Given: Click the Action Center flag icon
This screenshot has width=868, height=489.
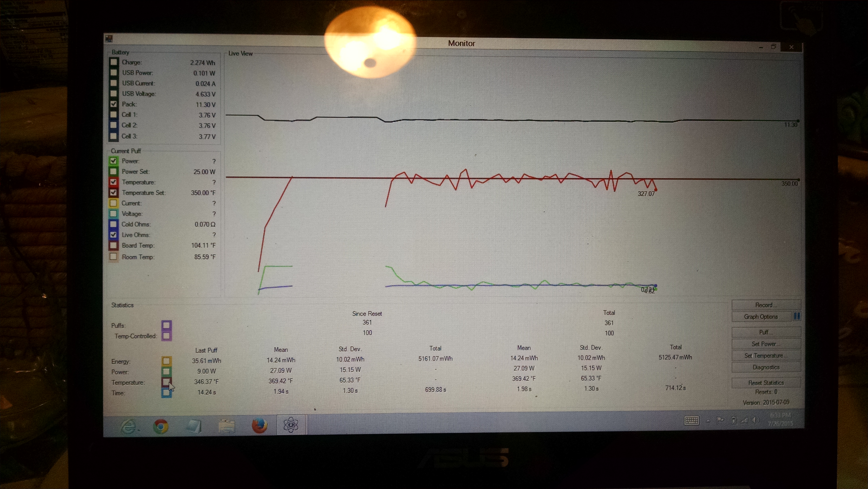Looking at the screenshot, I should coord(720,420).
